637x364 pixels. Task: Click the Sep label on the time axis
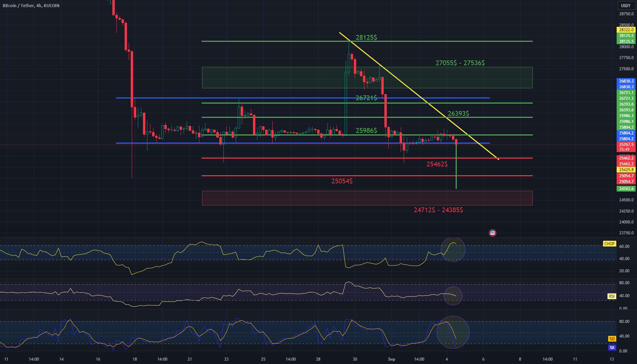pos(392,359)
